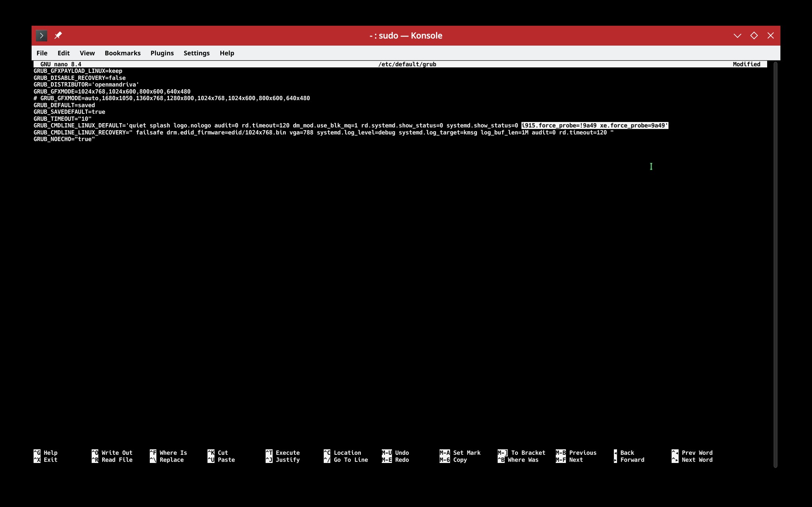Viewport: 812px width, 507px height.
Task: Click the Modified status in nano header
Action: coord(746,64)
